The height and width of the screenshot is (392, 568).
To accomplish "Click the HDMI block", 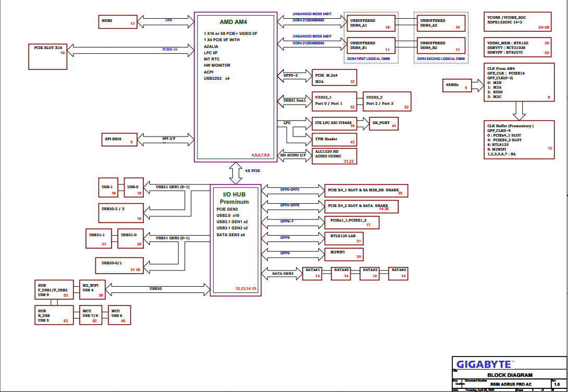I will (x=118, y=22).
